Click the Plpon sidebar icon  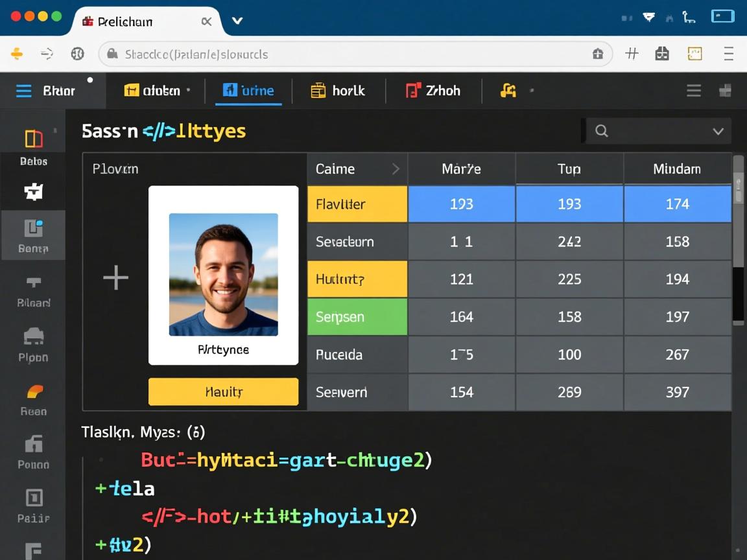coord(33,337)
